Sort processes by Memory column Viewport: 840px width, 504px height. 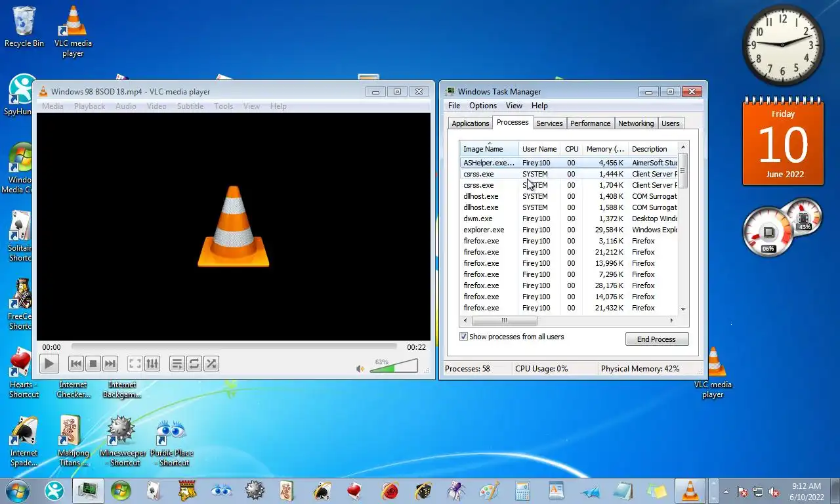point(605,149)
